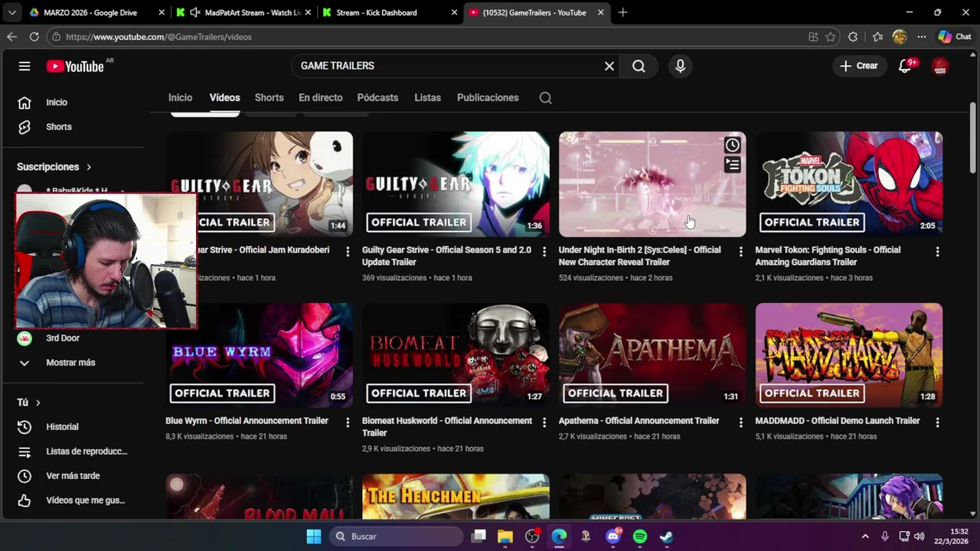The width and height of the screenshot is (980, 551).
Task: Switch to the Inicio channel tab
Action: click(180, 98)
